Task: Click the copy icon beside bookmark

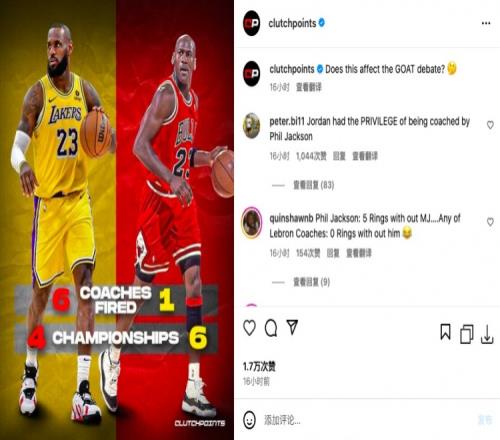Action: point(466,334)
